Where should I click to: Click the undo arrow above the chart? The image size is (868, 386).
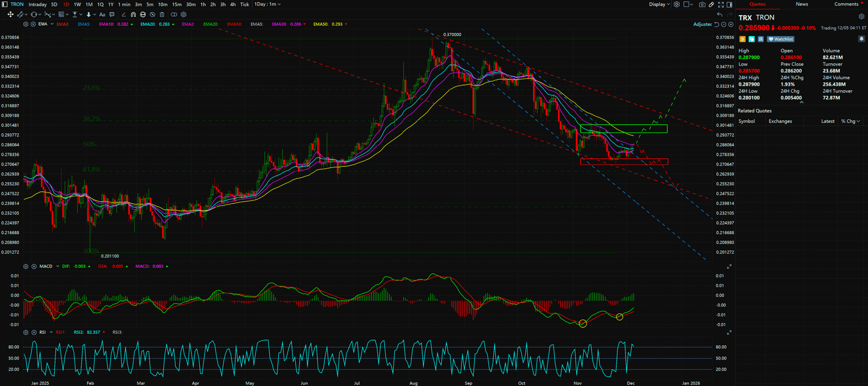(719, 15)
